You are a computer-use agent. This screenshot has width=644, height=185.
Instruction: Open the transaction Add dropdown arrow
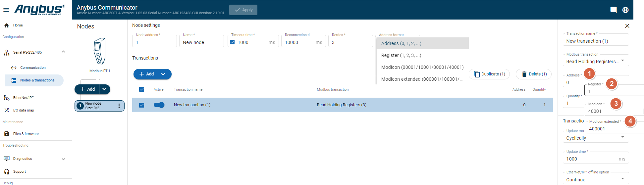163,74
